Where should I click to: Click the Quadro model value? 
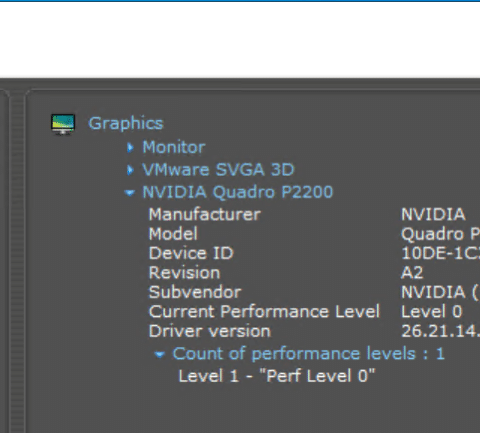tap(440, 234)
